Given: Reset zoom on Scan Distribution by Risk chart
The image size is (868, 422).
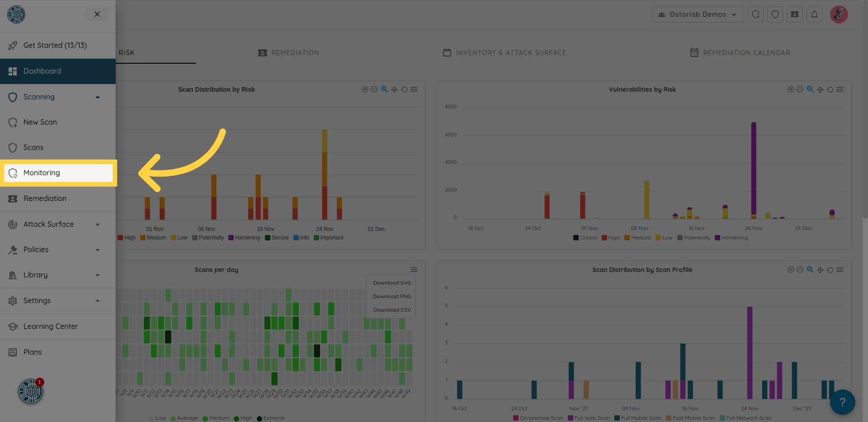Looking at the screenshot, I should pos(404,89).
